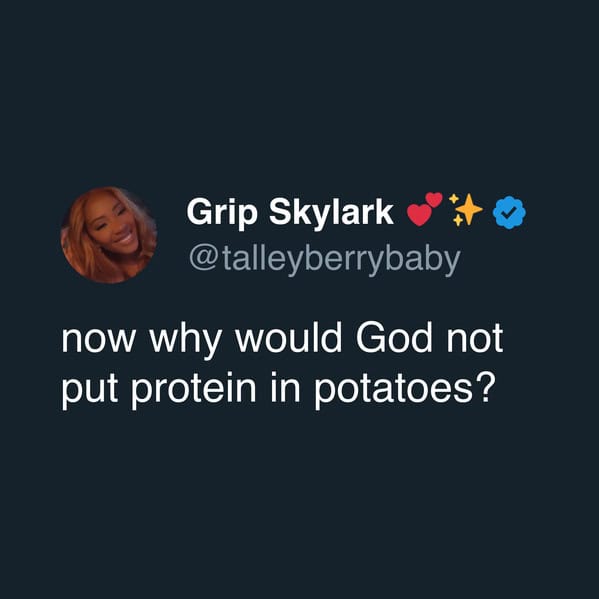Click the larger lower-left red heart
This screenshot has height=599, width=599.
(419, 215)
